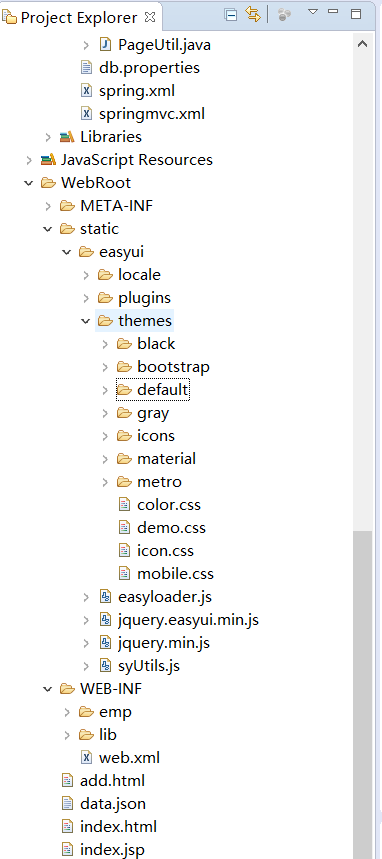Collapse the WebRoot folder
This screenshot has width=382, height=859.
click(x=29, y=182)
